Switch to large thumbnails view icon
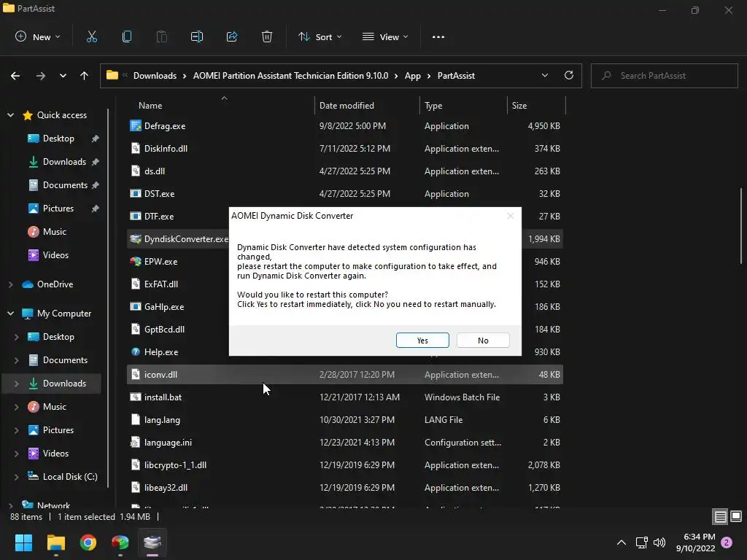Image resolution: width=747 pixels, height=560 pixels. pos(736,517)
